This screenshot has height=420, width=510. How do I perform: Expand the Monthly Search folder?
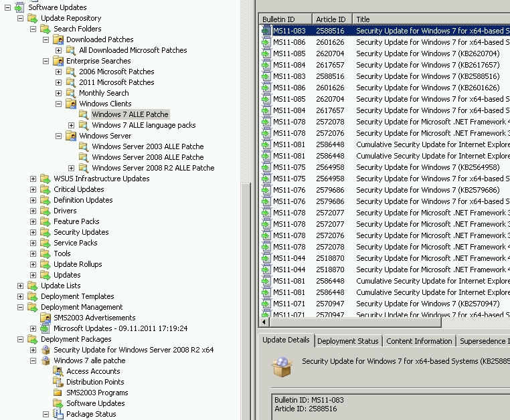tap(58, 94)
